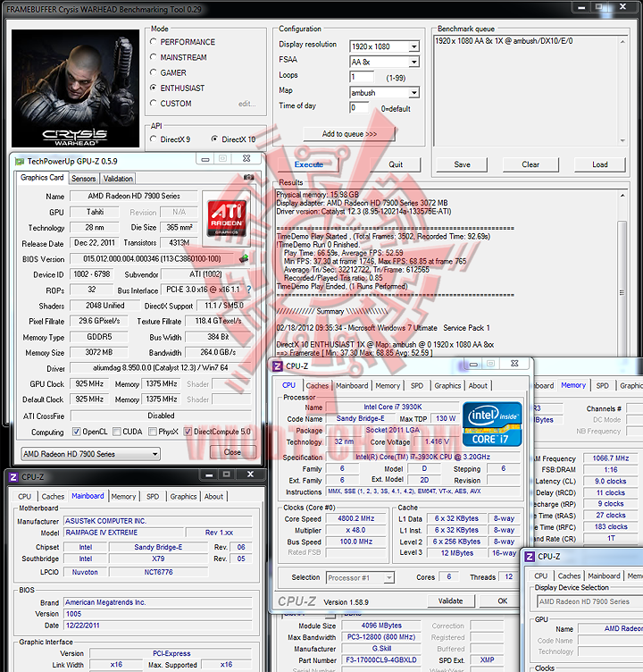Open Memory tab in Mainboard CPU-Z window
Screen dimensions: 643x672
(123, 496)
